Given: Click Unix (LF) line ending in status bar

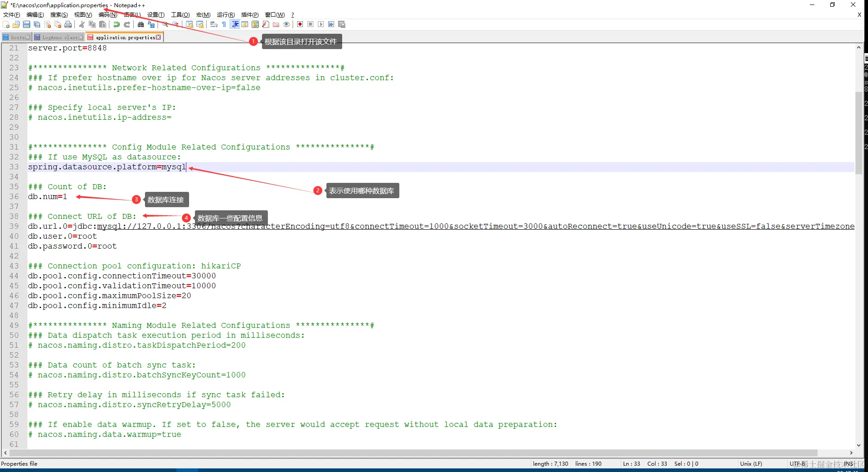Looking at the screenshot, I should [x=751, y=464].
